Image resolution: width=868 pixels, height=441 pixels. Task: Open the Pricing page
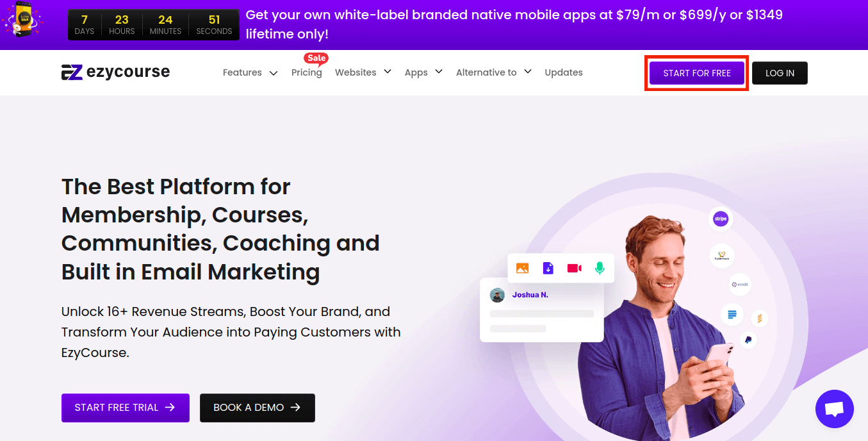(x=307, y=72)
